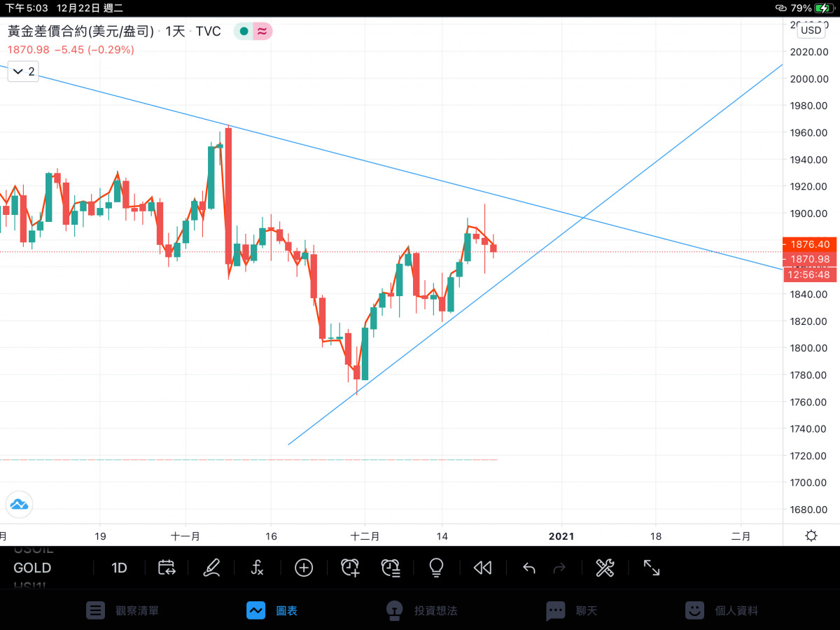The height and width of the screenshot is (630, 840).
Task: Open the date range calendar icon
Action: [x=167, y=568]
